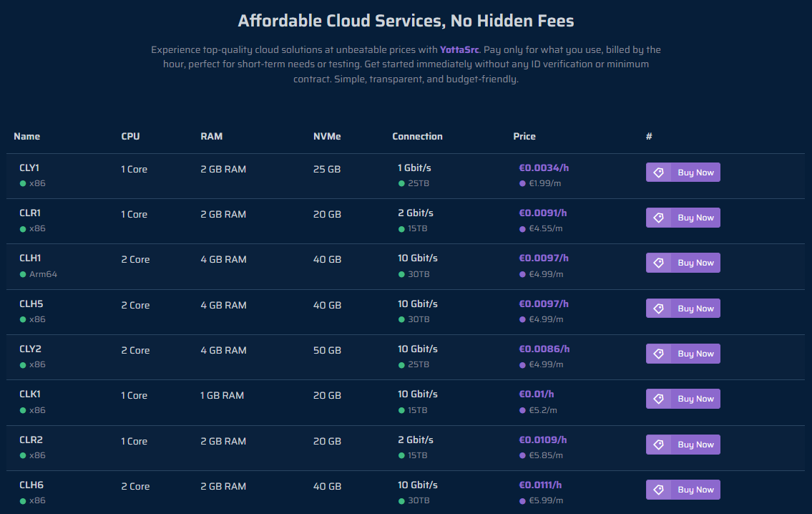Click the tag icon in the CLH6 row
The height and width of the screenshot is (514, 812).
tap(658, 490)
